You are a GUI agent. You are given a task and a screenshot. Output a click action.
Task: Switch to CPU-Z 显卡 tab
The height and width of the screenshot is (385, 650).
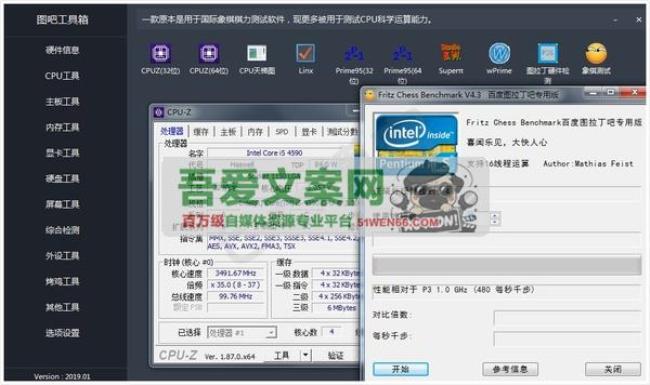point(309,132)
